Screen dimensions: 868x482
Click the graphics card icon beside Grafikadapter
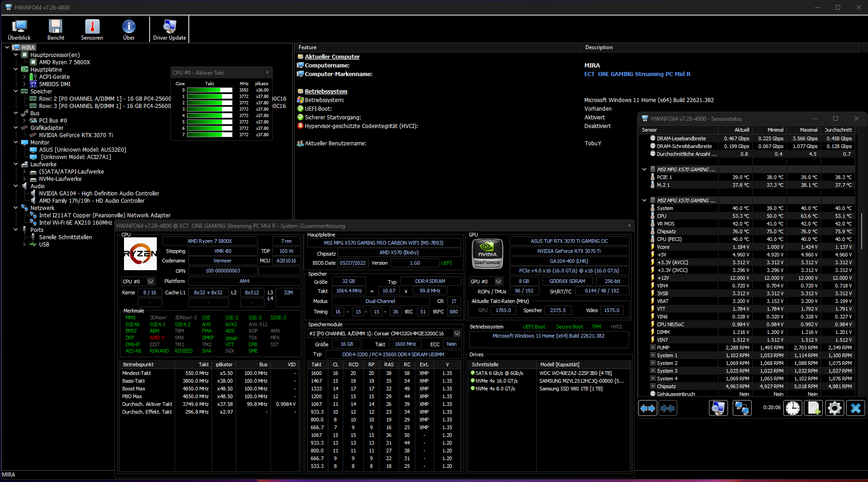(x=25, y=128)
